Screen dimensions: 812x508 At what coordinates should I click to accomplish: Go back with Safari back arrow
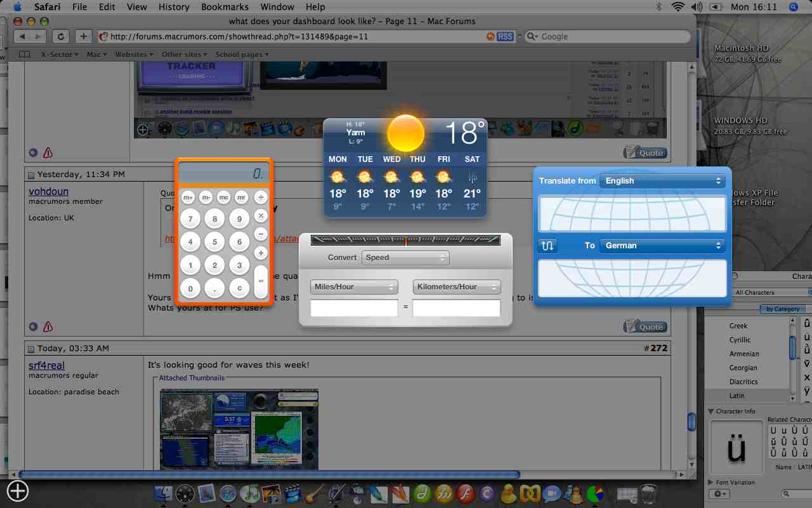pyautogui.click(x=22, y=36)
